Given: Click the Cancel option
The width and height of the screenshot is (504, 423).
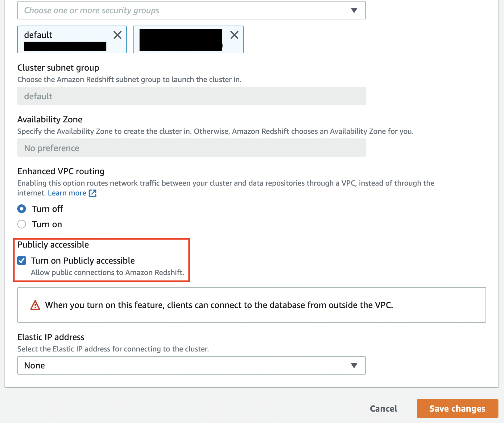Looking at the screenshot, I should tap(383, 408).
